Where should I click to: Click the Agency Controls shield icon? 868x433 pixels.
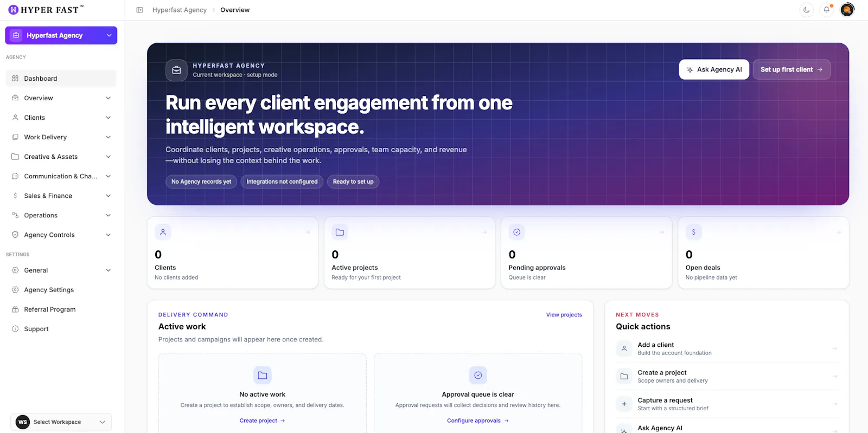[15, 235]
